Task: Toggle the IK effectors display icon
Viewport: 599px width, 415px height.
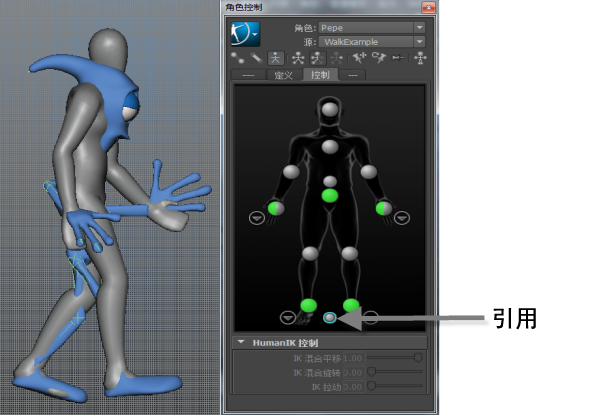Action: click(238, 58)
